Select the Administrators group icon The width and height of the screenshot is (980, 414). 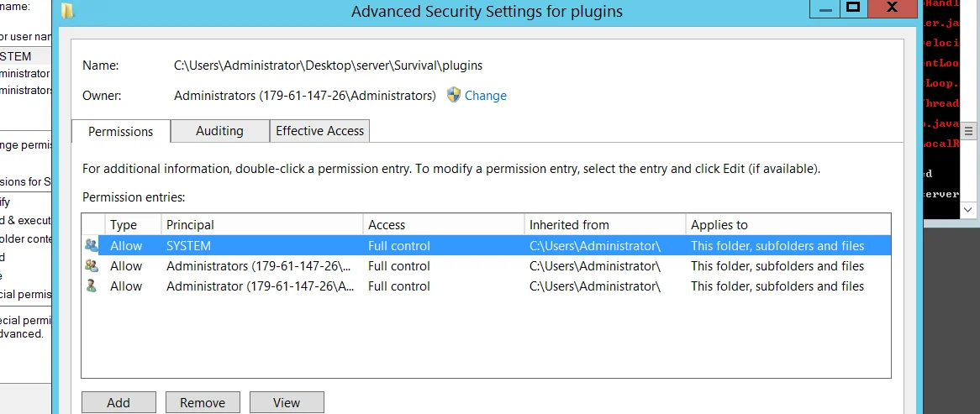(x=92, y=266)
